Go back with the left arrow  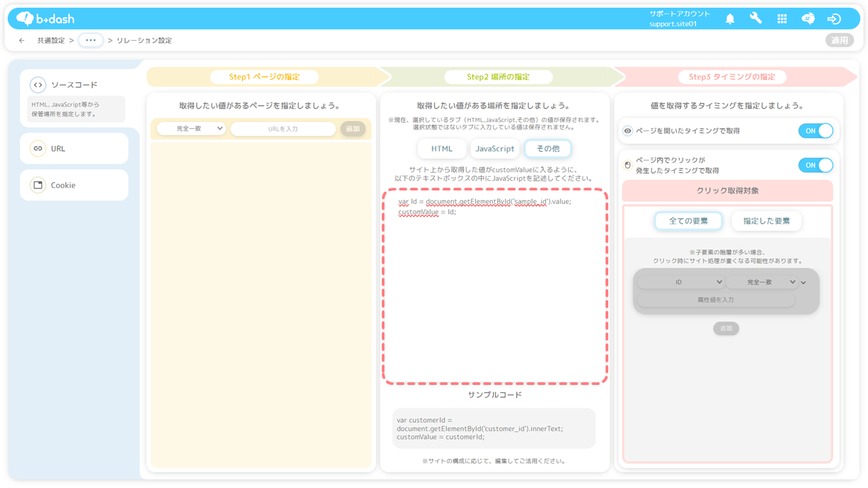click(x=22, y=41)
